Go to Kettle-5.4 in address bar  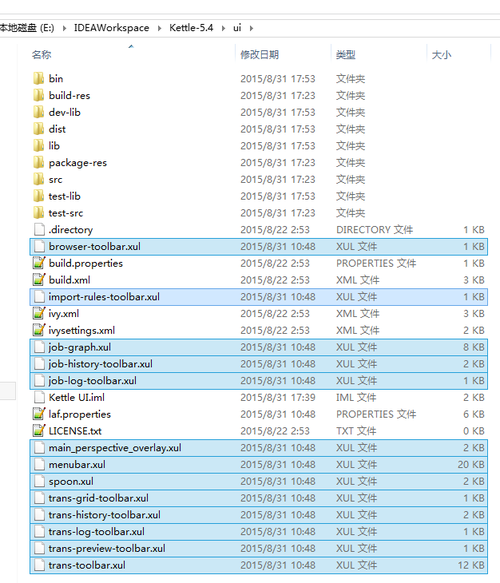pyautogui.click(x=191, y=28)
